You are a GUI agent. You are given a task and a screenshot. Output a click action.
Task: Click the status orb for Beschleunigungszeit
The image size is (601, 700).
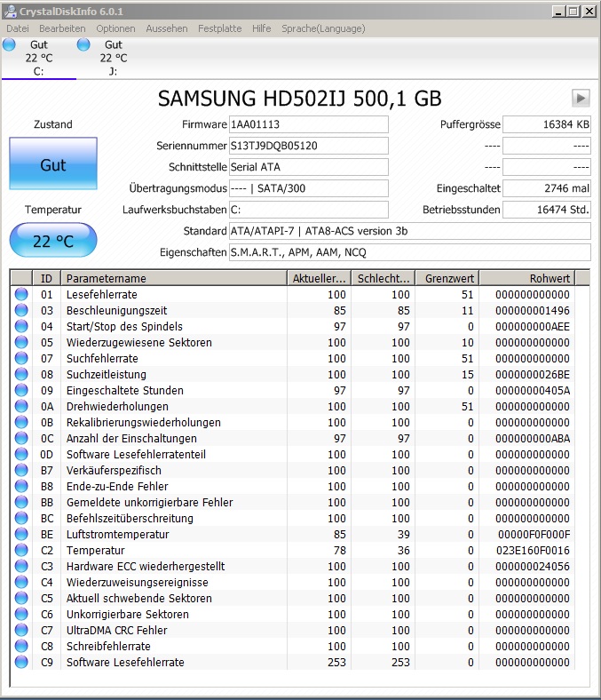pyautogui.click(x=21, y=310)
